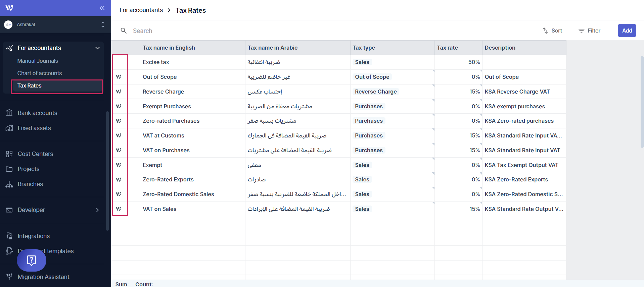Image resolution: width=644 pixels, height=287 pixels.
Task: Click the Branches icon in sidebar
Action: [9, 184]
